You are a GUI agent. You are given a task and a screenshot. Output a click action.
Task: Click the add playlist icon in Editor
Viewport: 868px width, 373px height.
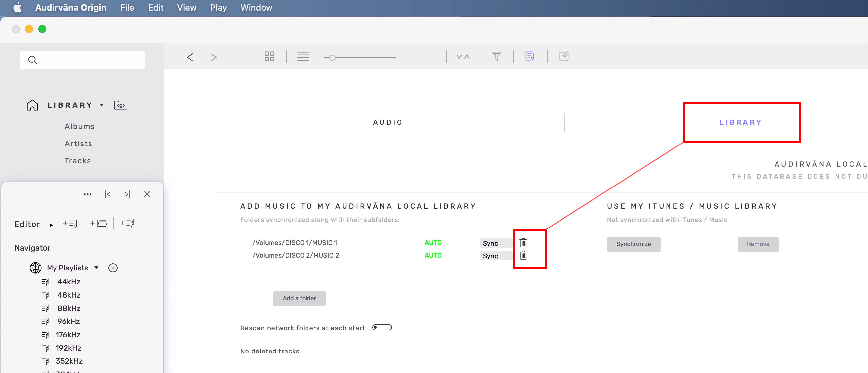pyautogui.click(x=70, y=223)
